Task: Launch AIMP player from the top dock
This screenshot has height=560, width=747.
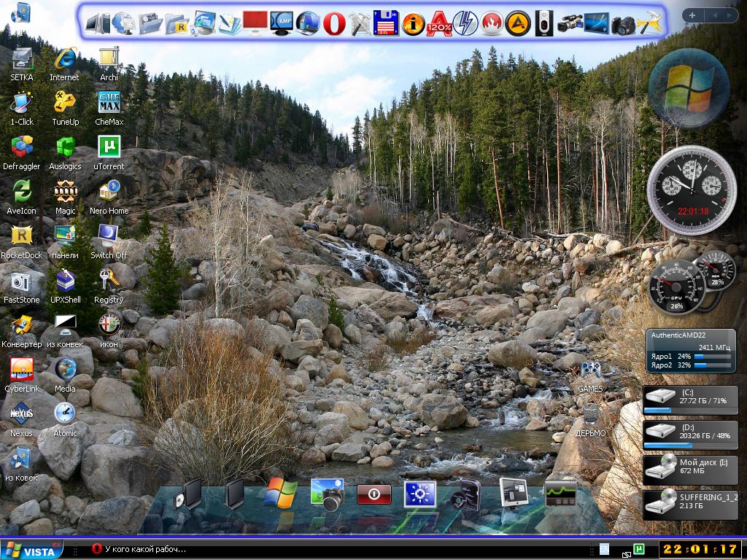Action: pyautogui.click(x=517, y=23)
